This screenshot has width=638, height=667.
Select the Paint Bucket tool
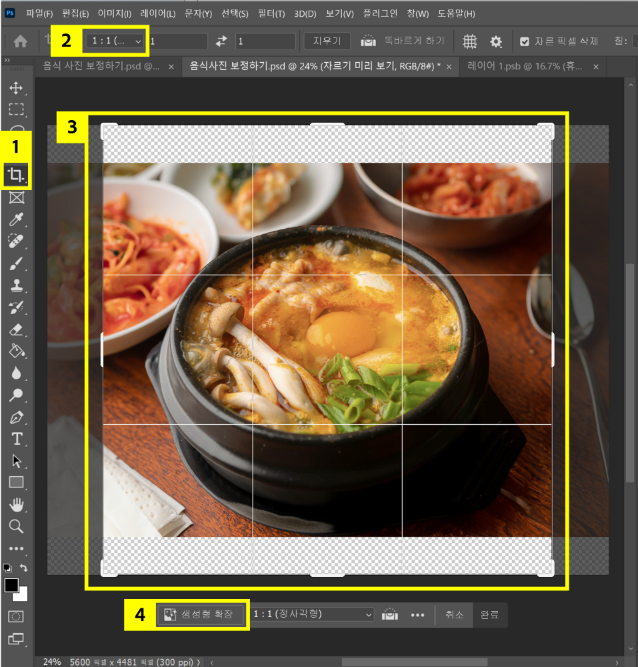[x=16, y=351]
